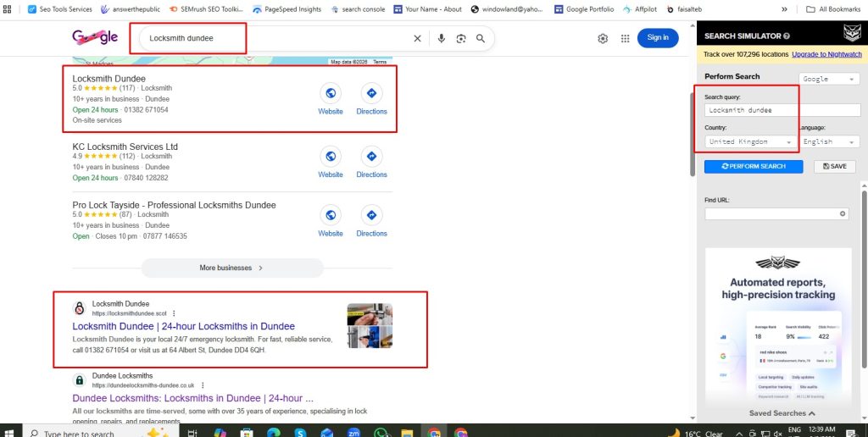Screen dimensions: 868x437
Task: Expand the Saved Searches section
Action: [x=782, y=413]
